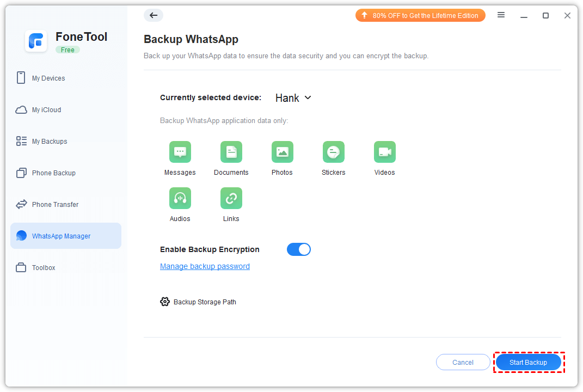Click the Videos camera icon
Image resolution: width=583 pixels, height=392 pixels.
384,152
